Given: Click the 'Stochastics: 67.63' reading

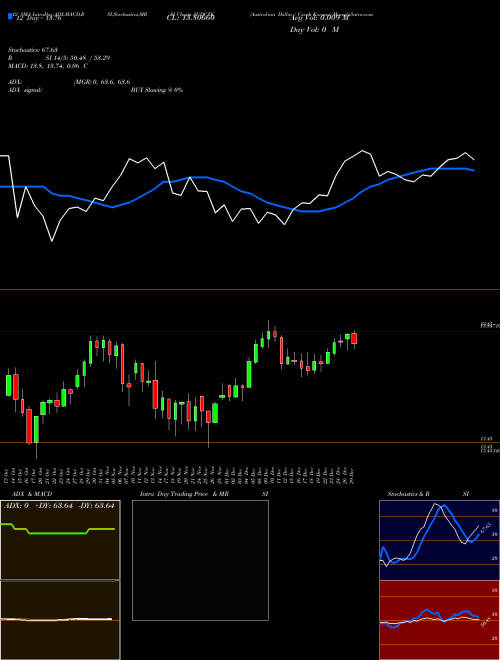Looking at the screenshot, I should (x=32, y=50).
